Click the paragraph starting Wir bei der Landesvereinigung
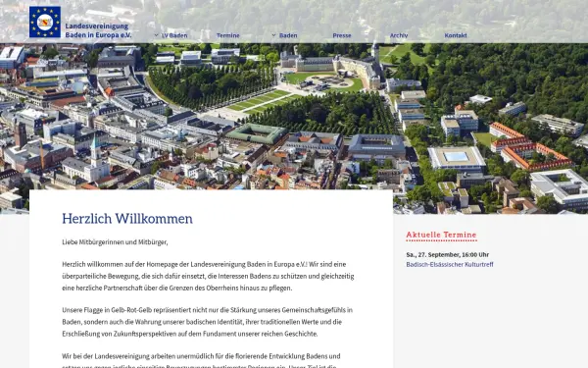588x368 pixels. click(201, 360)
